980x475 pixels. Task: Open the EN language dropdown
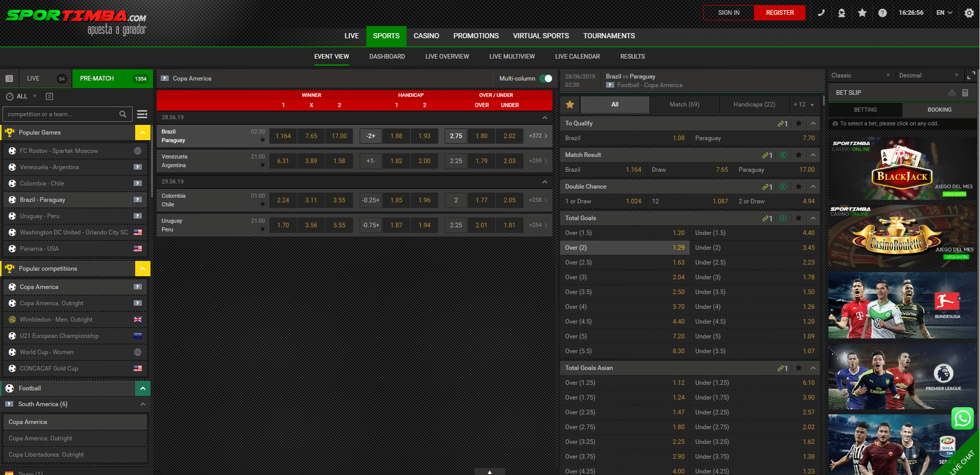click(944, 13)
